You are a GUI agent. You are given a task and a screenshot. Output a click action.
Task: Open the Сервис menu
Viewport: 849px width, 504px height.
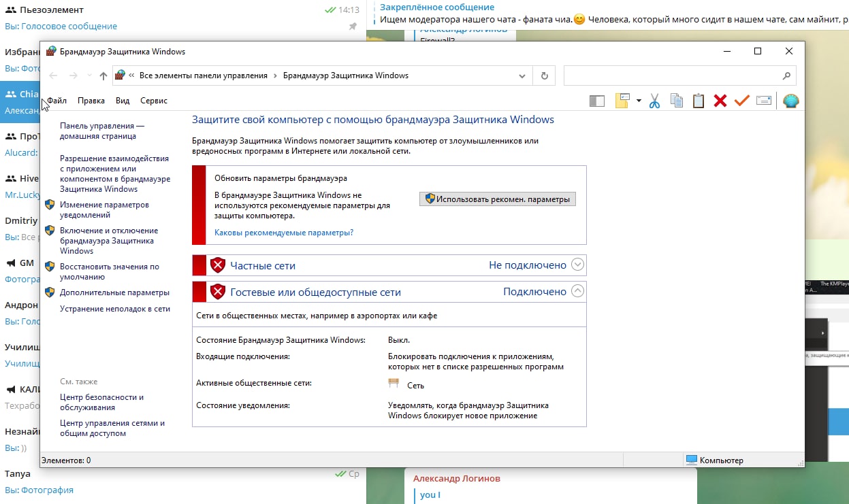[x=154, y=101]
